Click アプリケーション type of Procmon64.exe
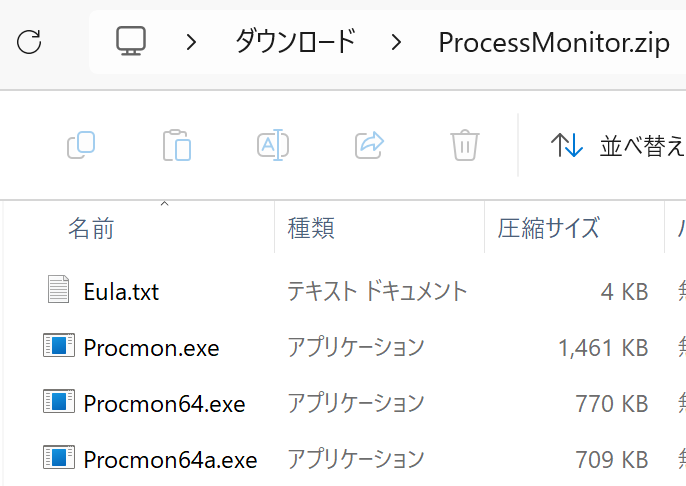686x486 pixels. click(x=356, y=403)
